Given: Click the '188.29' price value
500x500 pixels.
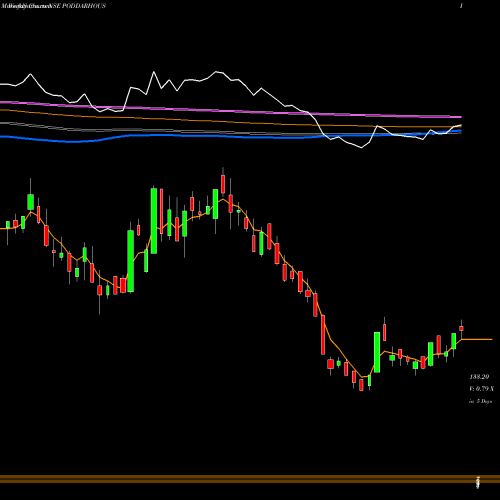Looking at the screenshot, I should pyautogui.click(x=479, y=377).
